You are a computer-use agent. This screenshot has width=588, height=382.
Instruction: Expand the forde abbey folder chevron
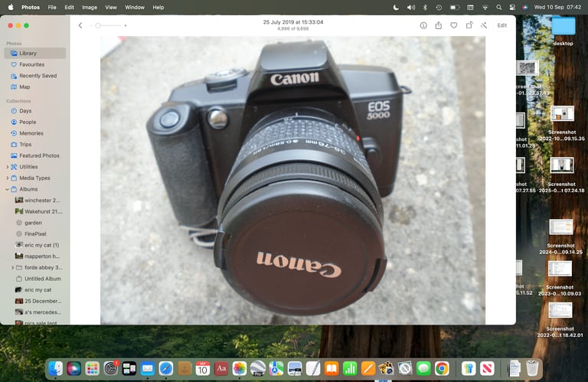click(x=12, y=268)
